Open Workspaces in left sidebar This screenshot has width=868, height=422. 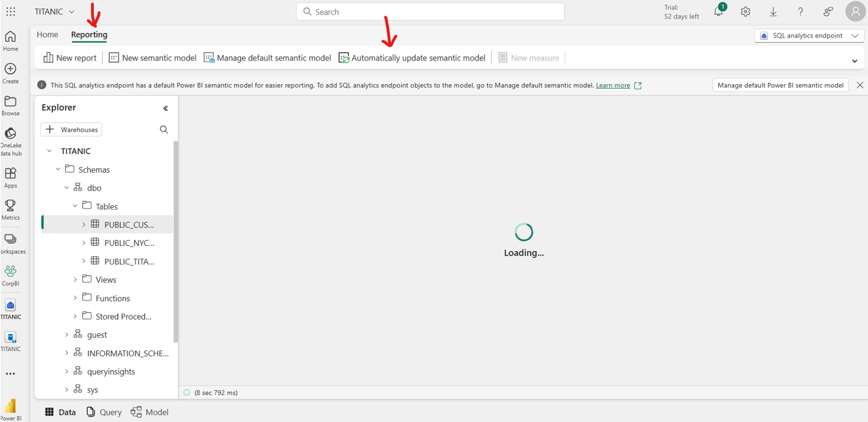click(x=11, y=243)
